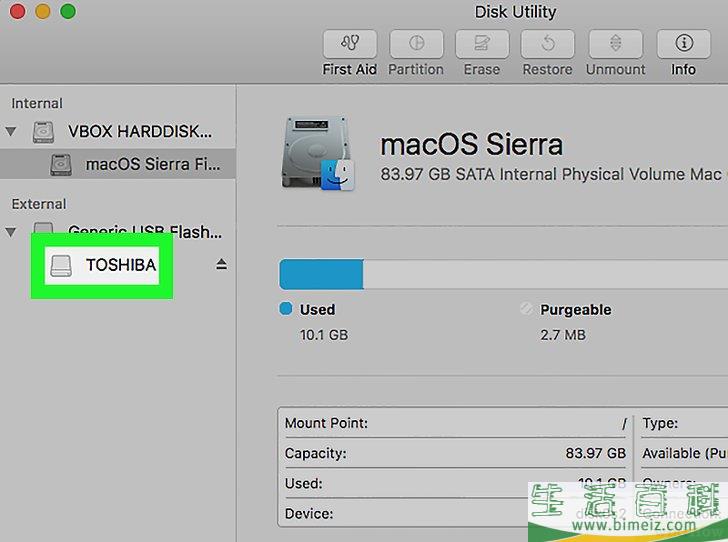
Task: Click the Purgeable legend swatch
Action: click(526, 308)
